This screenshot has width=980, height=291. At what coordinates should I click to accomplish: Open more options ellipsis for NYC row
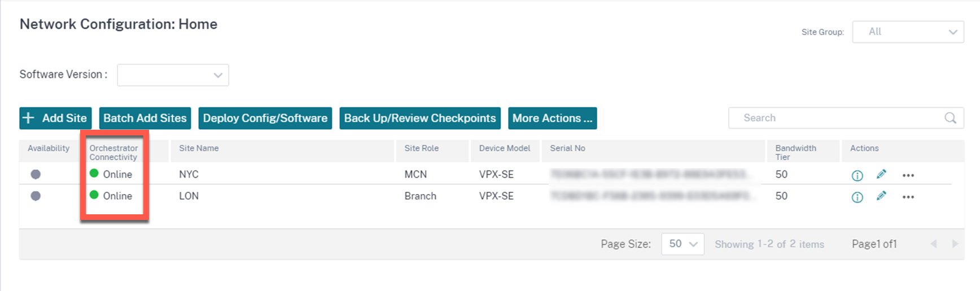coord(908,175)
